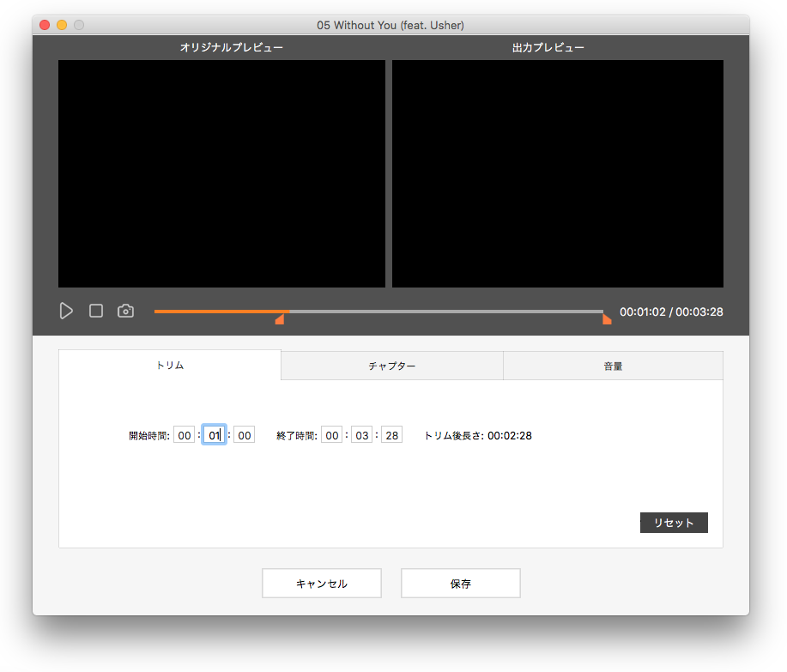The width and height of the screenshot is (787, 672).
Task: Switch to the トリム tab
Action: pos(170,366)
